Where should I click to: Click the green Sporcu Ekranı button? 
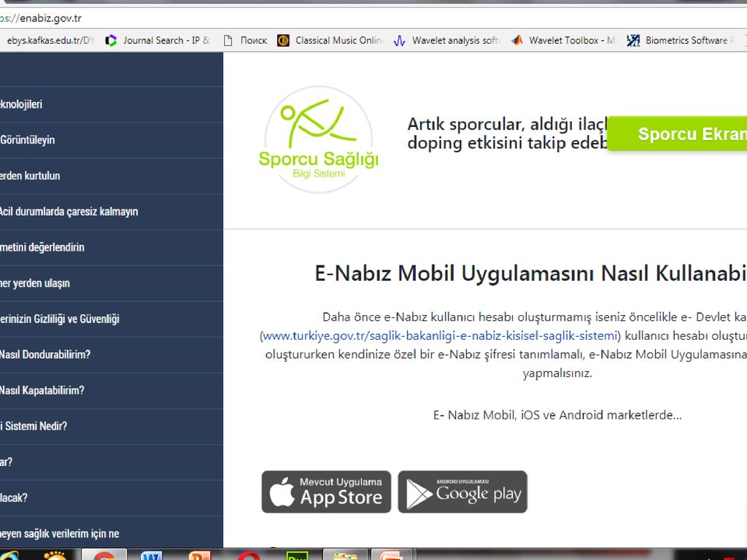677,134
